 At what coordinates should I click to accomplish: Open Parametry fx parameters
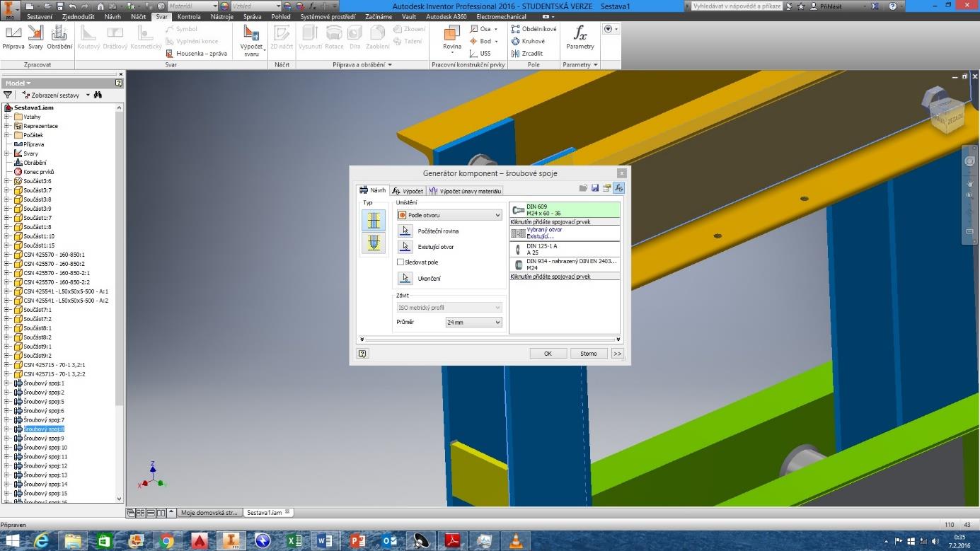580,37
